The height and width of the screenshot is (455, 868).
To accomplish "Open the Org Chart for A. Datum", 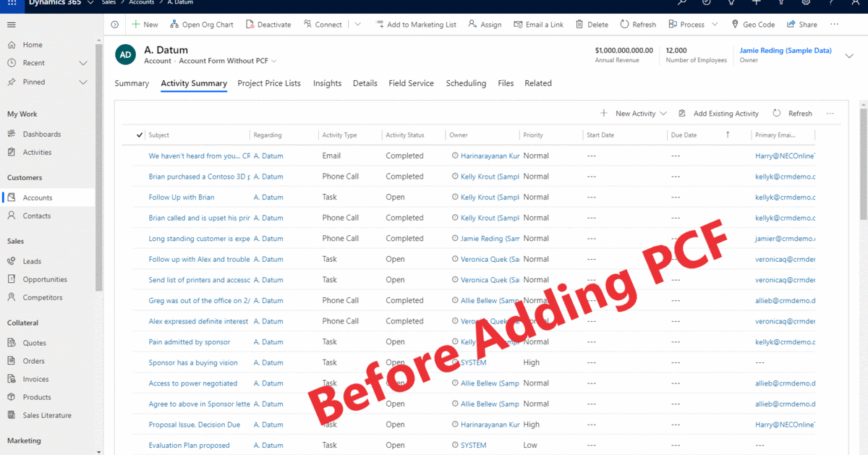I will 202,24.
